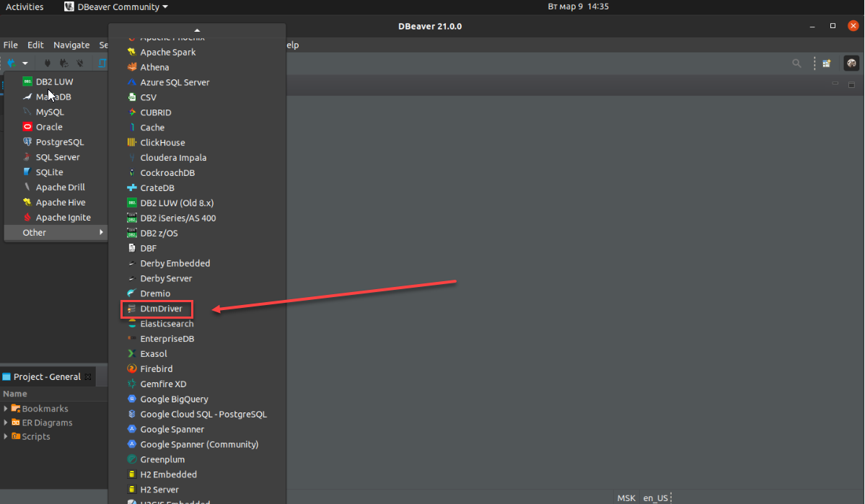Select the DBeaver perspective icon
Screen dimensions: 865x504
pos(851,63)
